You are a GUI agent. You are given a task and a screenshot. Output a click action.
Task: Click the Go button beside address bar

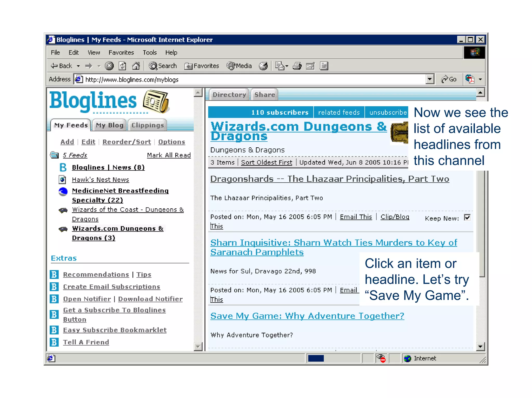[x=449, y=79]
